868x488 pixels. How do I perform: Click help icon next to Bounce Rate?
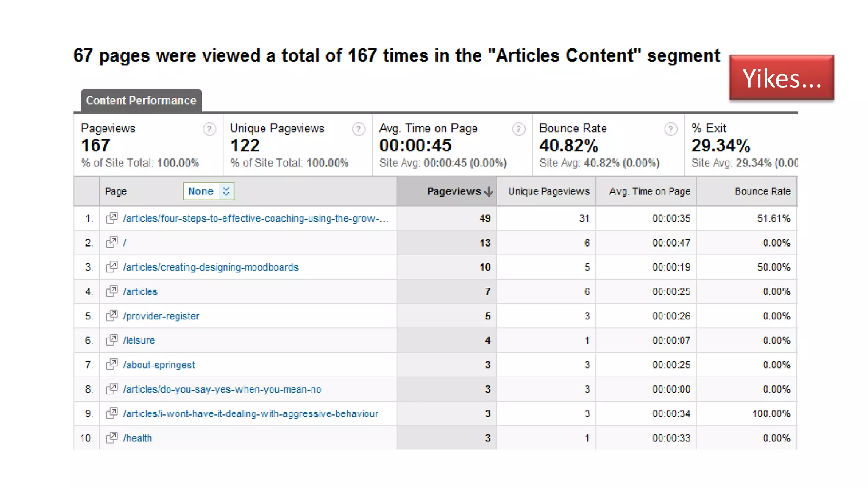[x=670, y=129]
